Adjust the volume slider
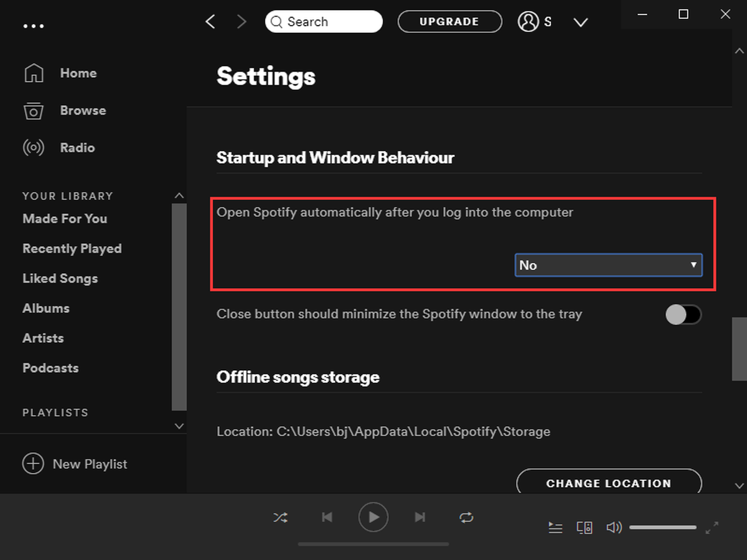This screenshot has width=747, height=560. tap(663, 528)
